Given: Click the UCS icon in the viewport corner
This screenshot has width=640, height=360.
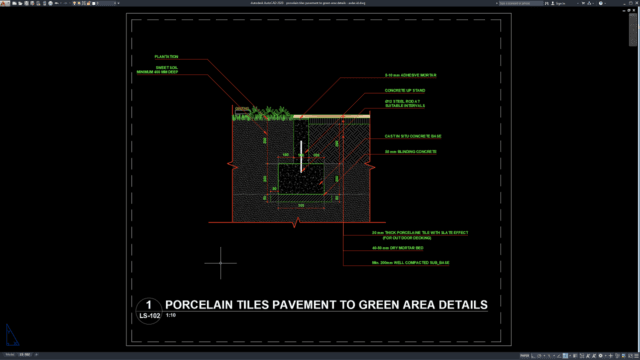Looking at the screenshot, I should (11, 335).
